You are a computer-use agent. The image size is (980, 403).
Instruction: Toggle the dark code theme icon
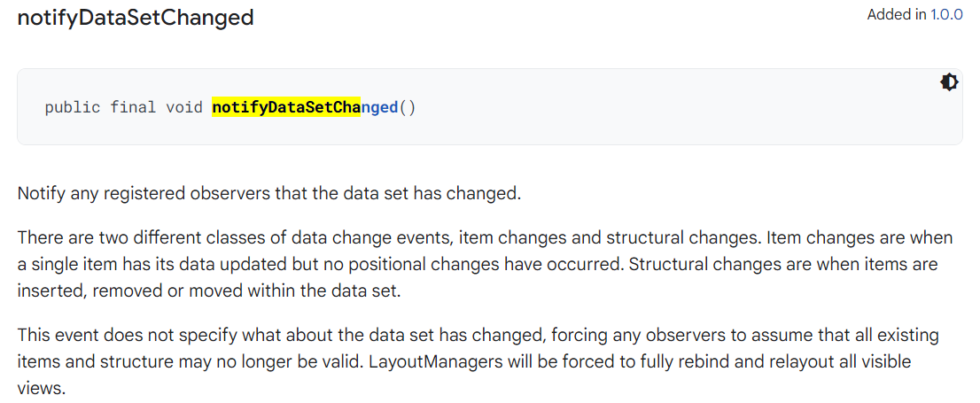(949, 82)
